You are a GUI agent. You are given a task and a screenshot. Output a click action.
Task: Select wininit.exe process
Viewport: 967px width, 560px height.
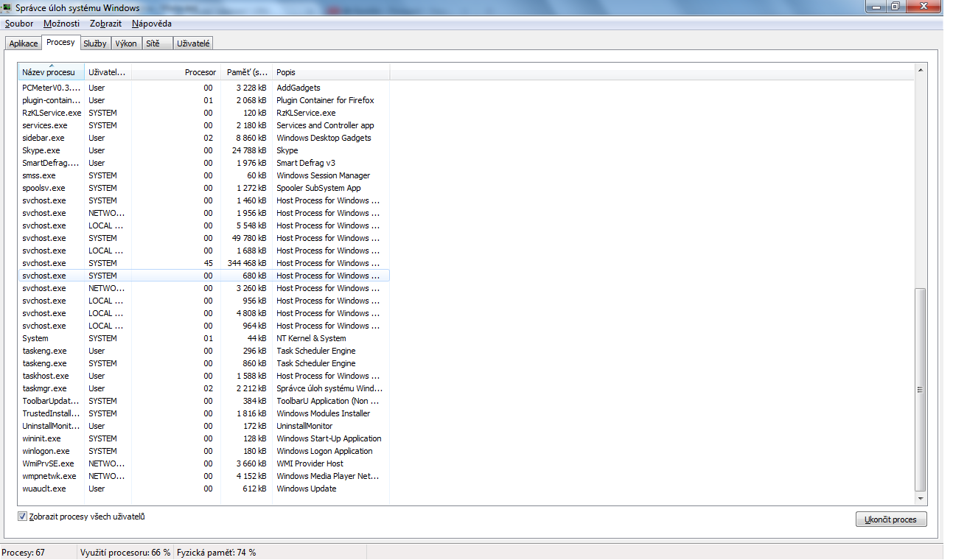[x=203, y=438]
